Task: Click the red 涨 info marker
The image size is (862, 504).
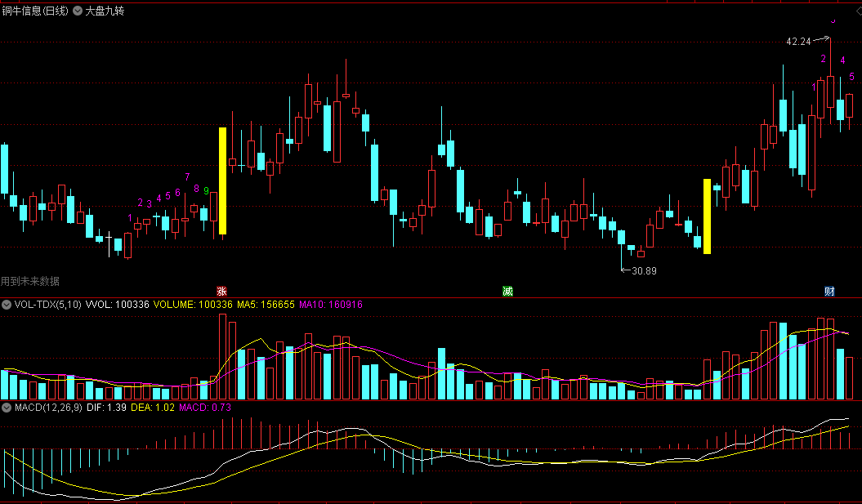Action: pyautogui.click(x=221, y=292)
